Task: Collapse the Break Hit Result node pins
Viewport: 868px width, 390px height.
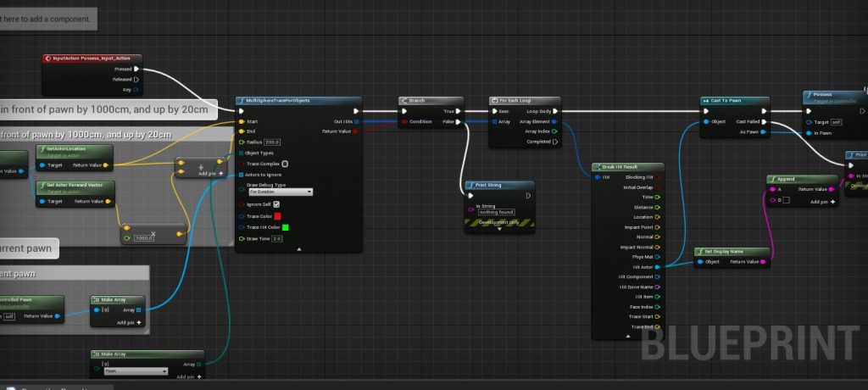Action: [x=628, y=336]
